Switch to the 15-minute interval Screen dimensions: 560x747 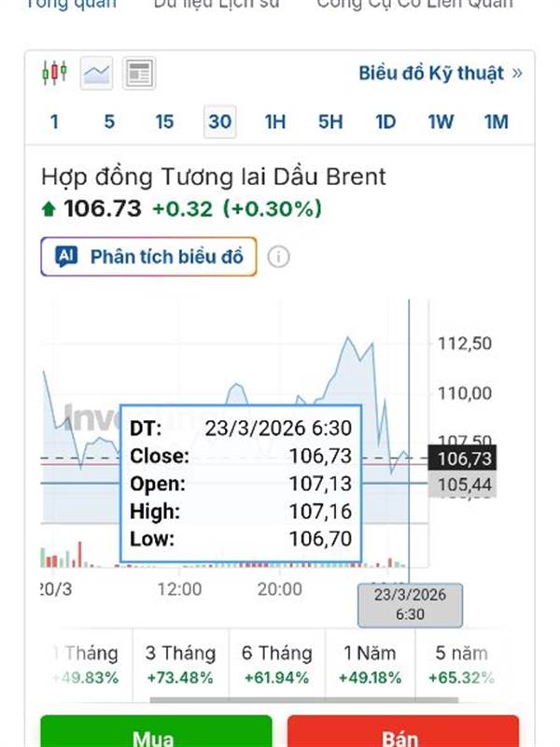coord(164,121)
